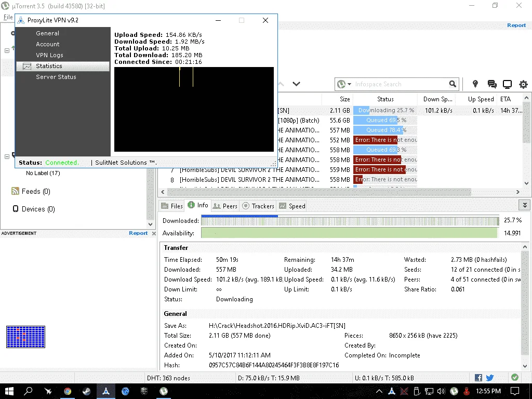The width and height of the screenshot is (532, 399).
Task: Collapse the Labels tree node
Action: tap(6, 156)
